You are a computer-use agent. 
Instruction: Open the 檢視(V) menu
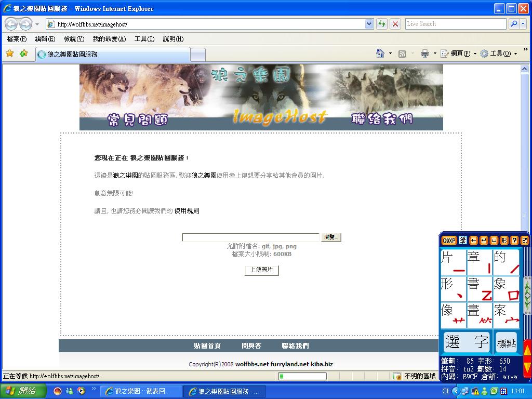(74, 39)
